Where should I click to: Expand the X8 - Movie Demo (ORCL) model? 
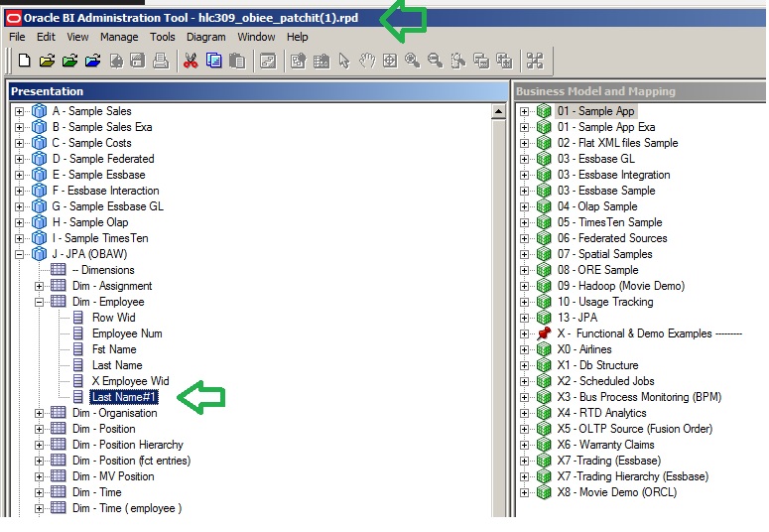click(x=524, y=492)
